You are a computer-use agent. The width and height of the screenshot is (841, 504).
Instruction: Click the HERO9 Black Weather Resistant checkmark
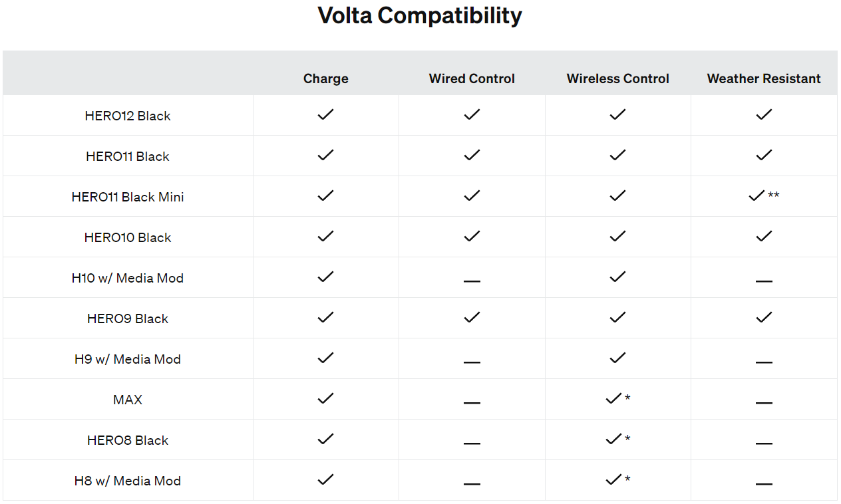pos(764,317)
